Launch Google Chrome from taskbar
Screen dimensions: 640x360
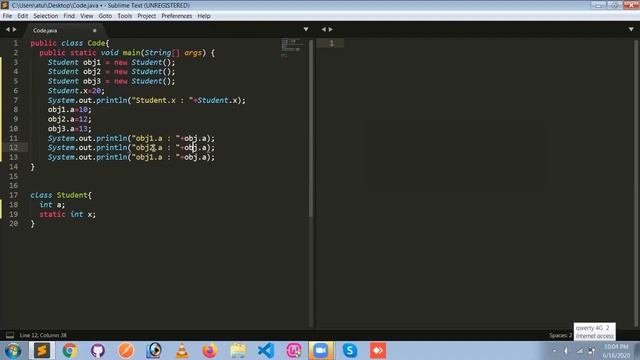coord(70,351)
